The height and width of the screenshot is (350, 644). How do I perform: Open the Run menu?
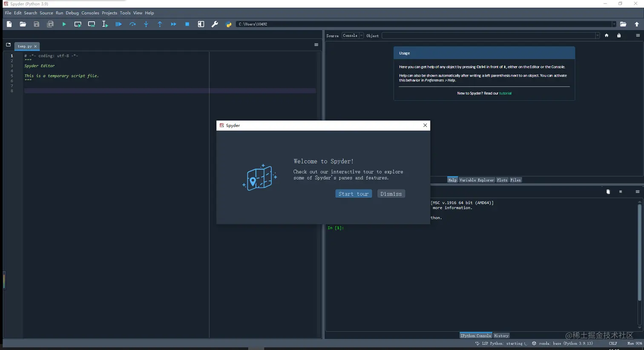coord(59,13)
